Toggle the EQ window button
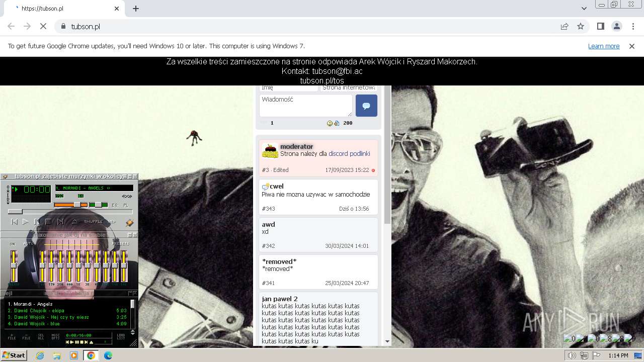644x362 pixels. 115,205
